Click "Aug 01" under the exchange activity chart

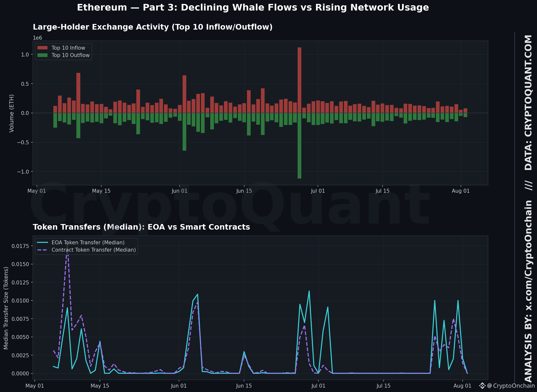click(x=461, y=191)
